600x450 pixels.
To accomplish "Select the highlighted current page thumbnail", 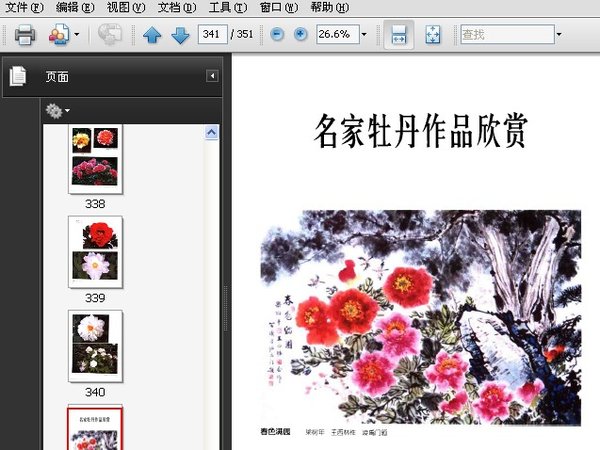I will point(95,429).
